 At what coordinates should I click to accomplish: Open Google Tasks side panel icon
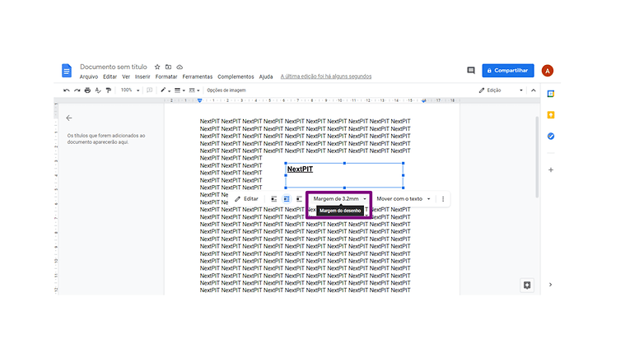(x=551, y=137)
